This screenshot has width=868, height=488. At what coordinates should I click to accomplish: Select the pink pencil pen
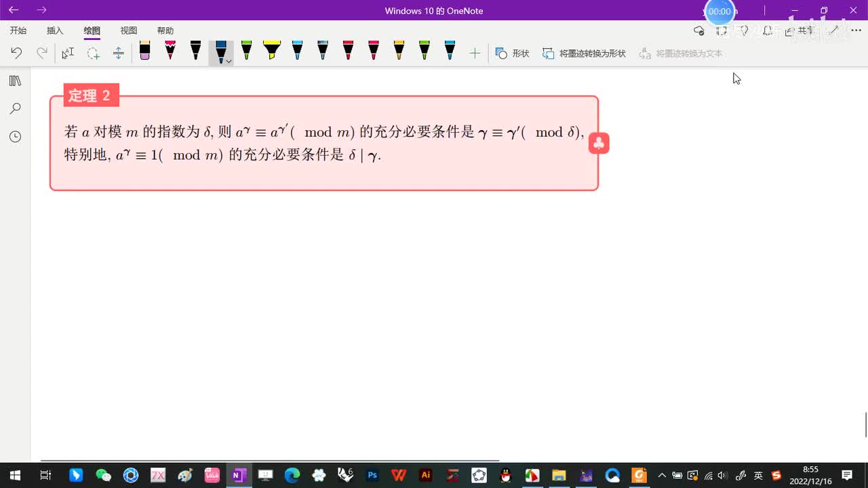click(x=170, y=51)
